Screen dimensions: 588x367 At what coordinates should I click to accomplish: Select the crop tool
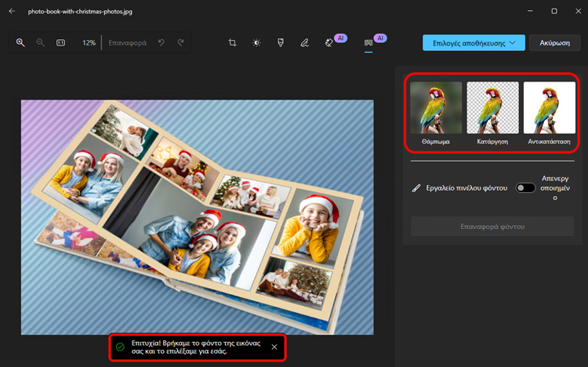coord(233,42)
